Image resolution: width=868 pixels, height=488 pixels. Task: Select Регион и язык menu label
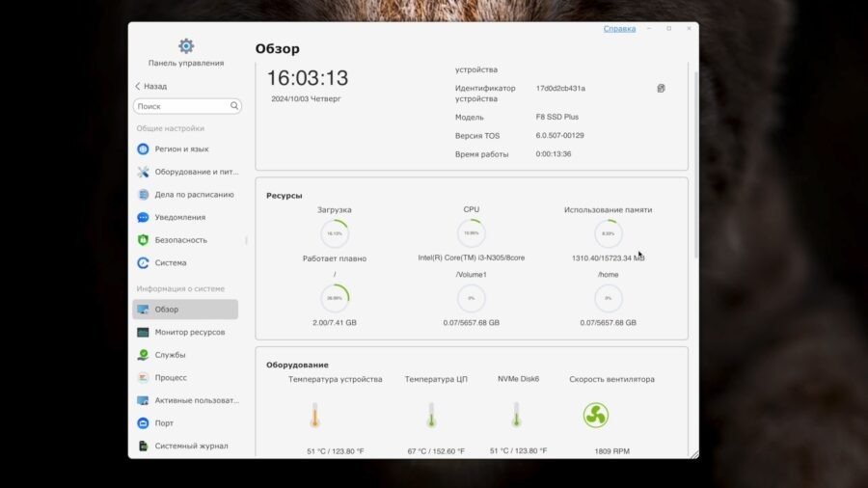181,149
